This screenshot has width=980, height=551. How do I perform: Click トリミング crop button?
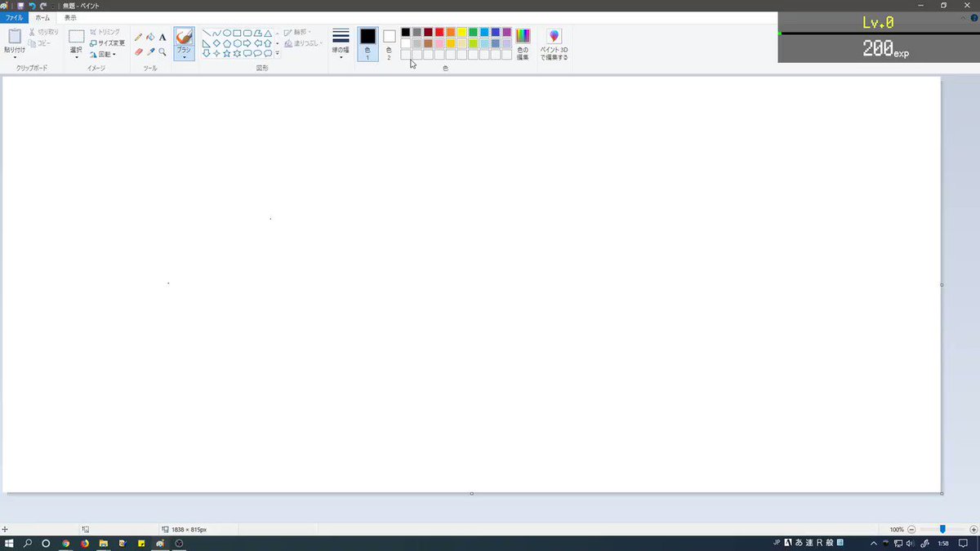coord(105,32)
